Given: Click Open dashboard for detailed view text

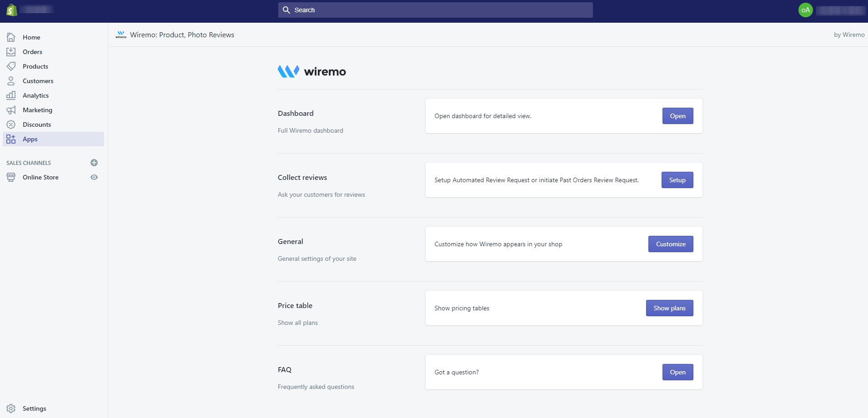Looking at the screenshot, I should (483, 116).
